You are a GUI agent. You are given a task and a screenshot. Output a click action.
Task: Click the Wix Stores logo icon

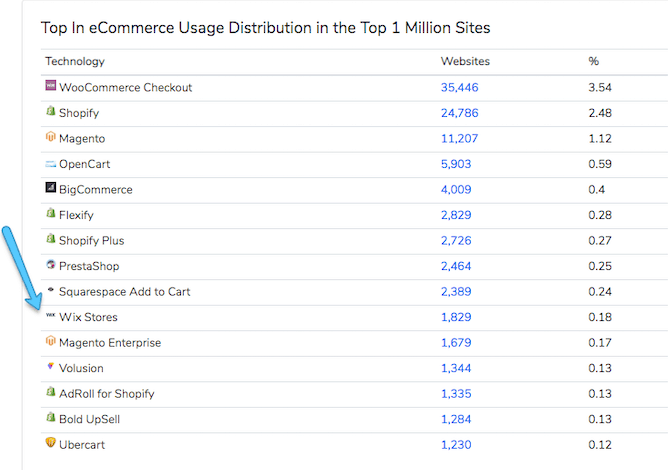coord(51,315)
